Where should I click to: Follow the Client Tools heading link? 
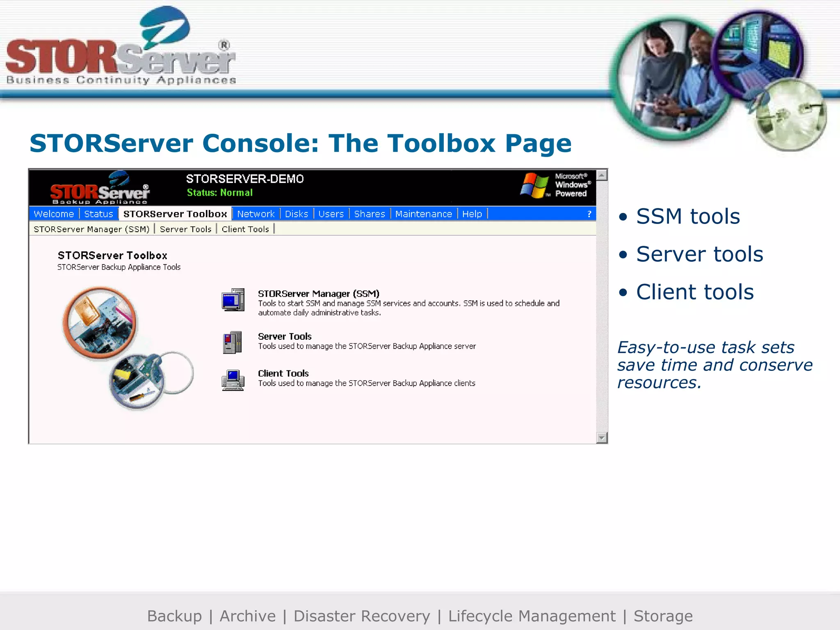[x=283, y=373]
